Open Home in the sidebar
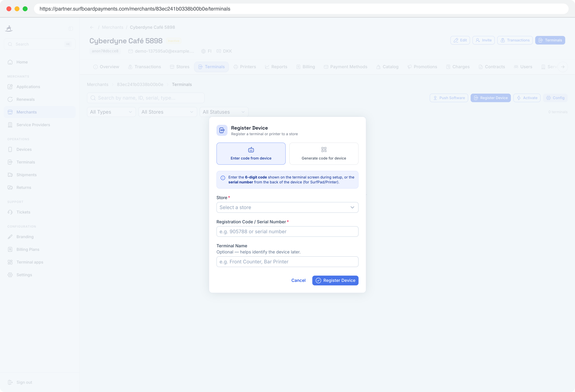Image resolution: width=575 pixels, height=392 pixels. [40, 62]
